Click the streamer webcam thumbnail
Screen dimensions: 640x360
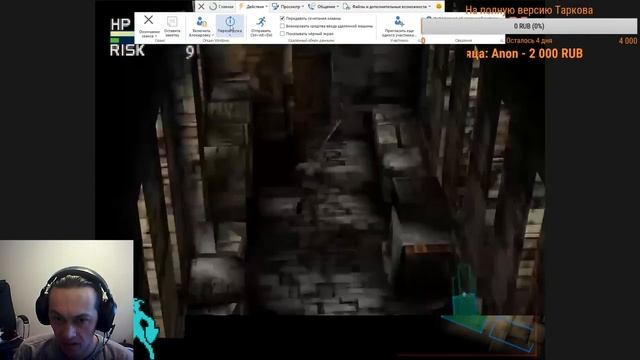pos(67,300)
